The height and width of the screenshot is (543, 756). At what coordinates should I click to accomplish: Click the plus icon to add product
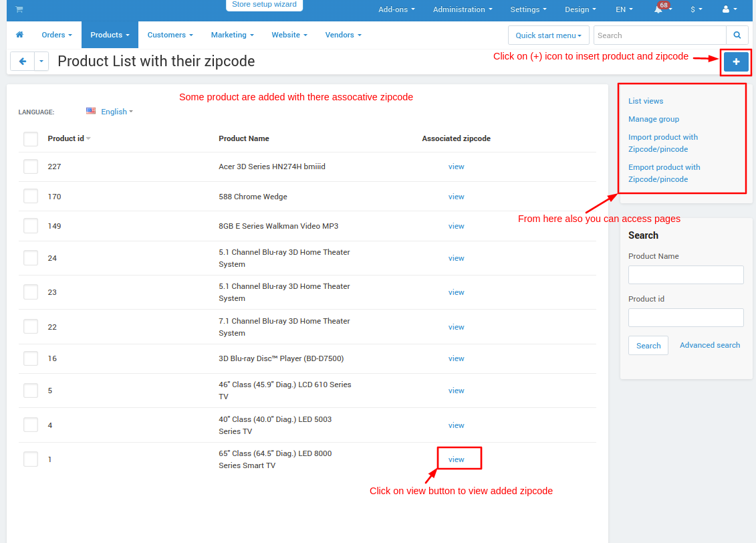736,62
